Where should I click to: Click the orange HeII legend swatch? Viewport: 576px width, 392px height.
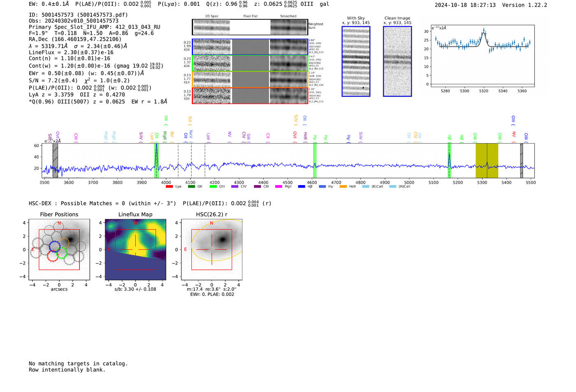[x=343, y=187]
